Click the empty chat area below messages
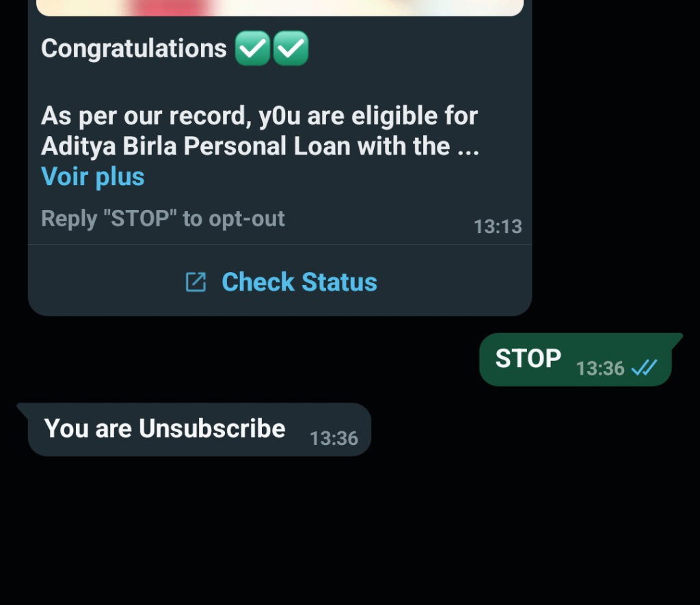 click(350, 533)
